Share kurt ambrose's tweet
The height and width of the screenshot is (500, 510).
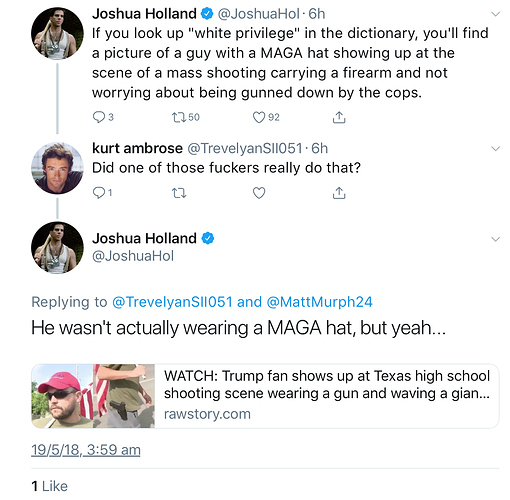point(339,193)
